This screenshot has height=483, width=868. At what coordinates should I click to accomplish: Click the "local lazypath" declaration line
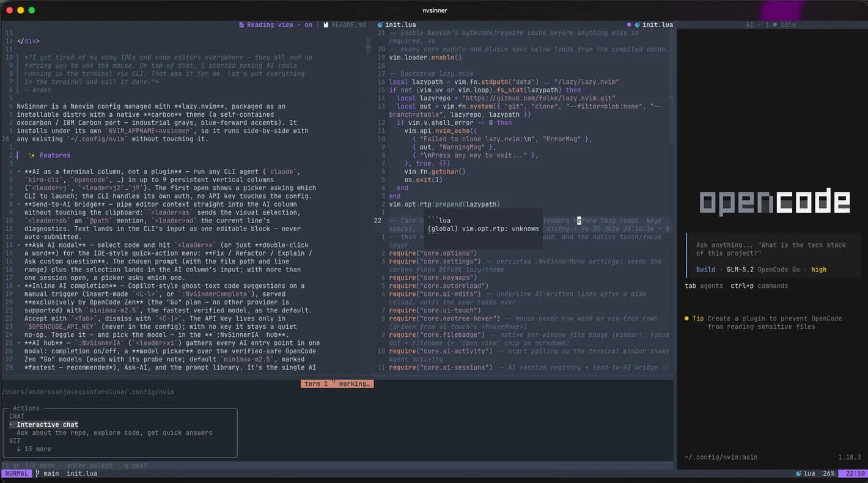(x=504, y=82)
